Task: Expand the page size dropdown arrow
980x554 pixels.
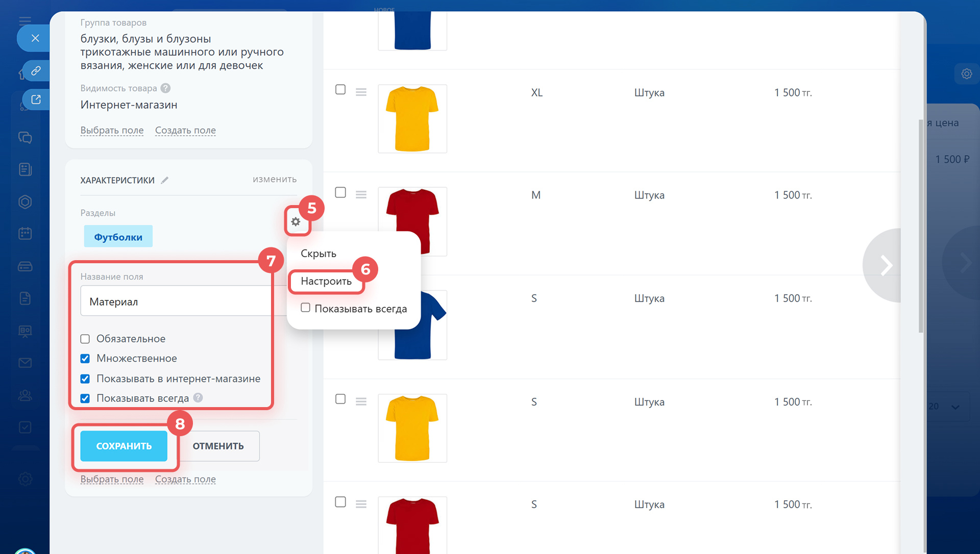Action: [x=955, y=407]
